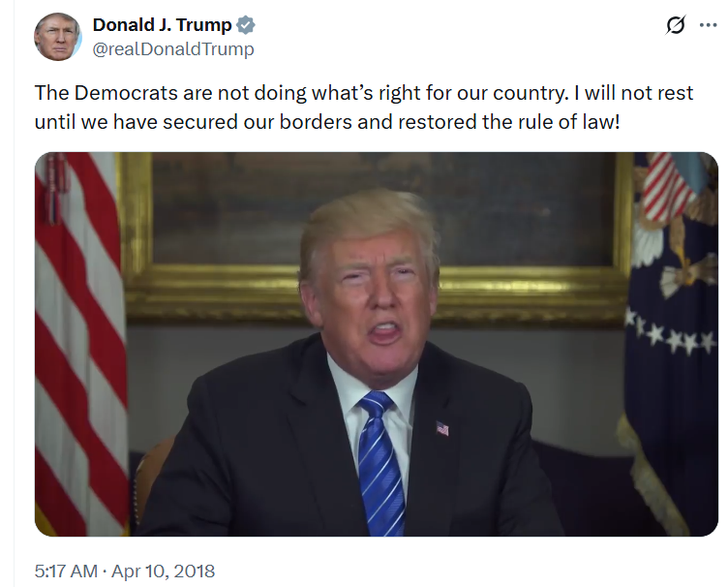Click the 5:17 AM timestamp
Viewport: 728px width, 587px height.
(66, 571)
